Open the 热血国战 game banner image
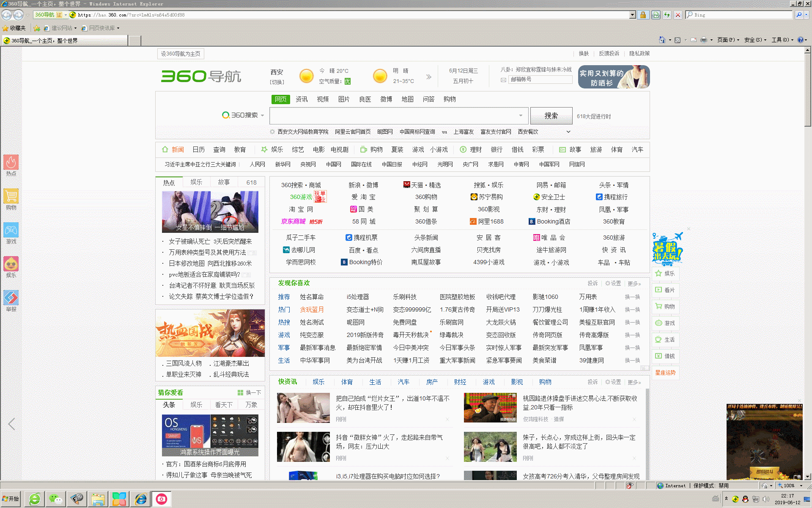The width and height of the screenshot is (812, 508). (210, 333)
